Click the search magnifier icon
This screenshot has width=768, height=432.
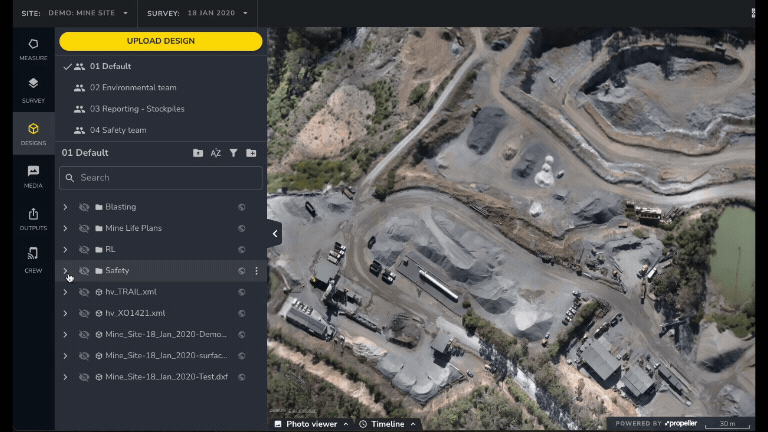(70, 178)
